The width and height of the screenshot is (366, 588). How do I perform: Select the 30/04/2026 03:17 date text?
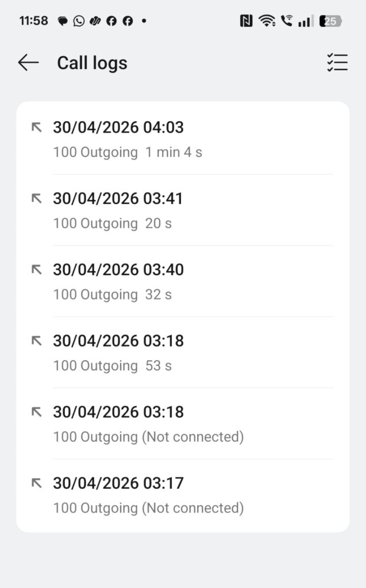(x=118, y=483)
